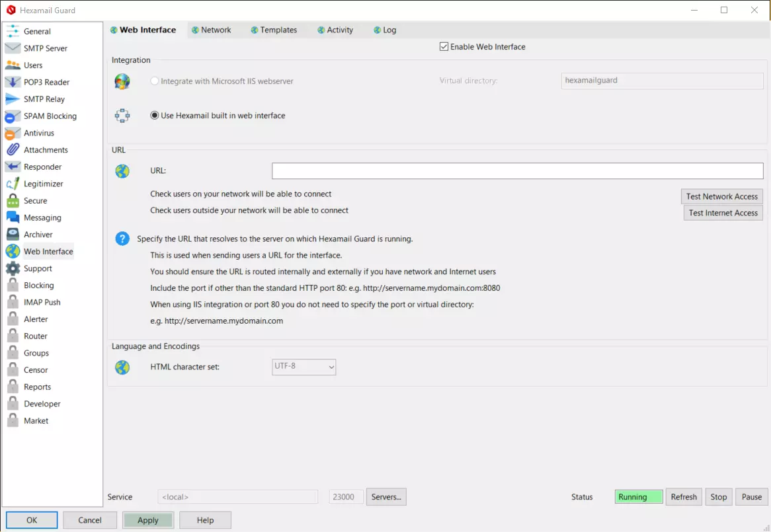Open SMTP Server settings icon in sidebar

coord(13,48)
